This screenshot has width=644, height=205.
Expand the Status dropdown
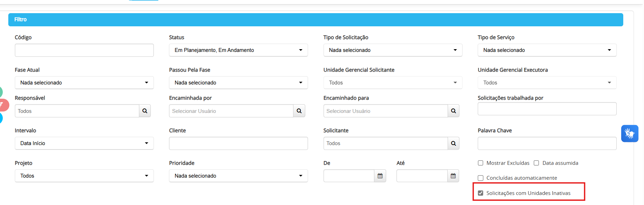point(239,50)
